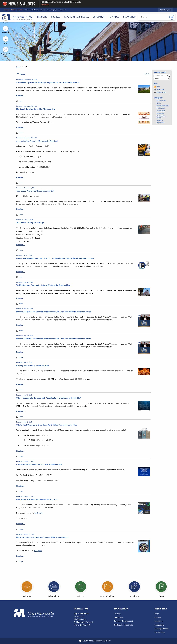Click the 2024 Annual Report police badge thumbnail
Image resolution: width=177 pixels, height=644 pixels.
tap(144, 546)
